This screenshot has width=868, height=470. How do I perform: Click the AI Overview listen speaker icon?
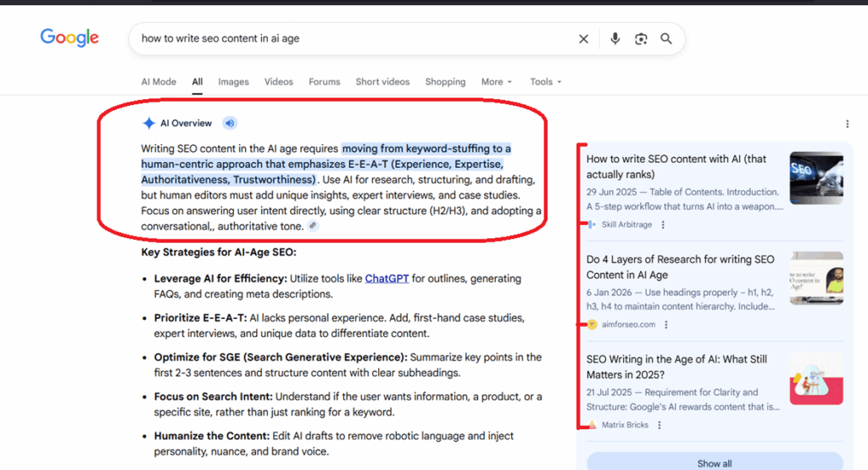(x=230, y=123)
